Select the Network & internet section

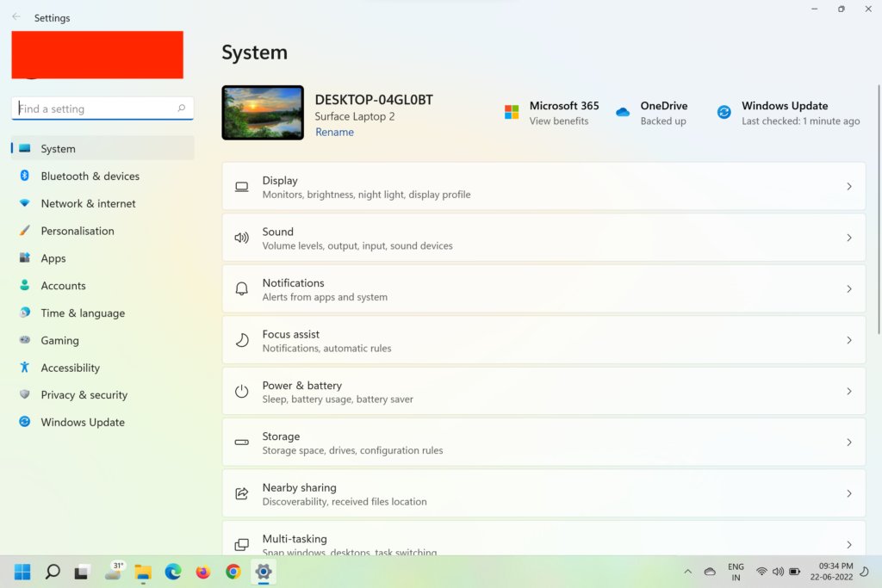[90, 203]
